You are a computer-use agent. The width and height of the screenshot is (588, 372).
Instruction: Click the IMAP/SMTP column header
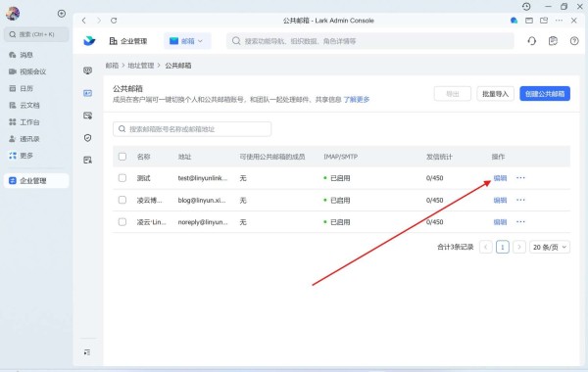pyautogui.click(x=340, y=157)
